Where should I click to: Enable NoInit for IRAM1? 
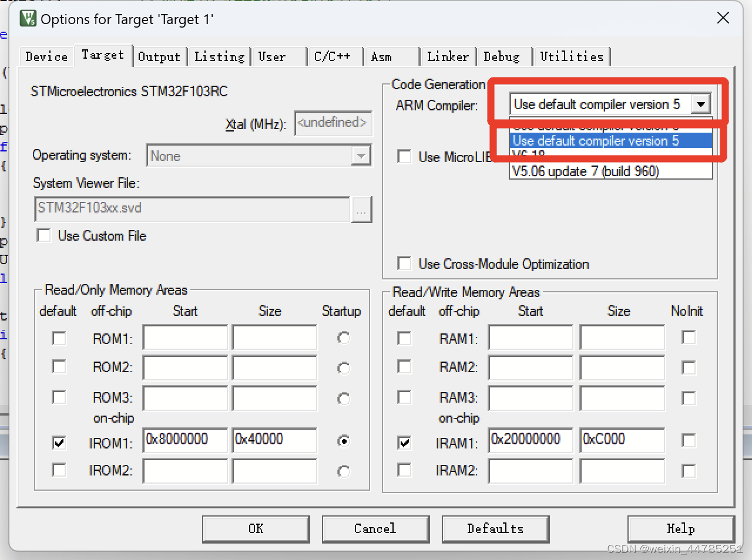click(x=689, y=440)
